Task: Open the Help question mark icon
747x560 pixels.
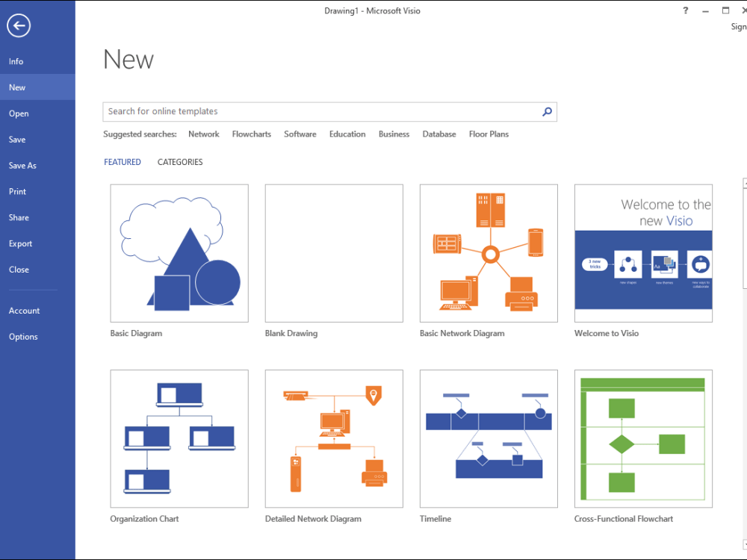Action: pyautogui.click(x=685, y=10)
